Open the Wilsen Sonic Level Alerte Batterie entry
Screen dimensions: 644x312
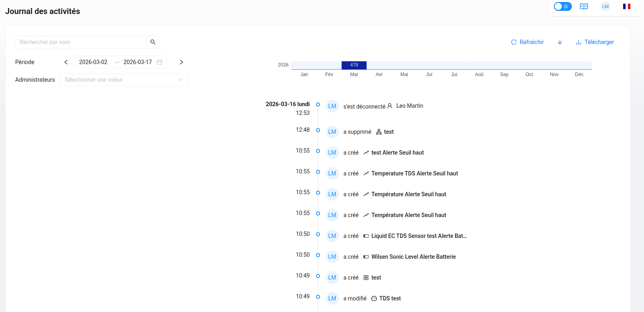413,257
